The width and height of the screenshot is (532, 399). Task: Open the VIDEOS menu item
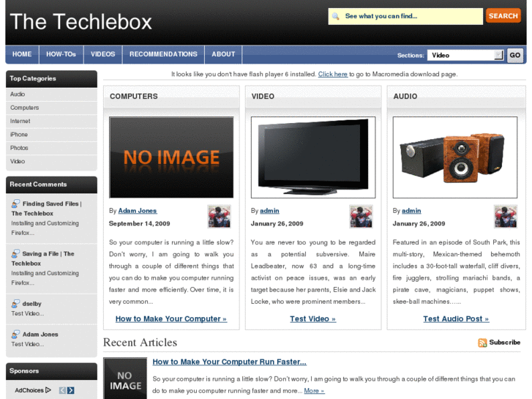click(x=102, y=54)
